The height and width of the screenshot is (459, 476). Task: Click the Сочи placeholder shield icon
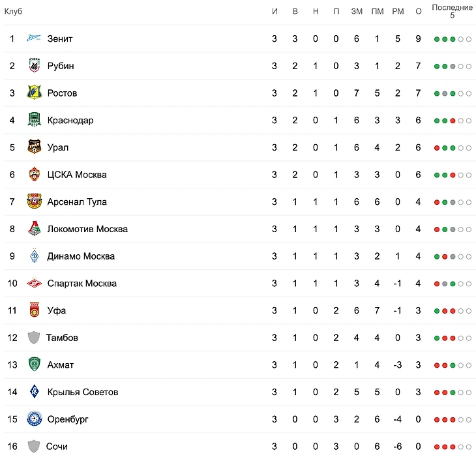tap(34, 447)
